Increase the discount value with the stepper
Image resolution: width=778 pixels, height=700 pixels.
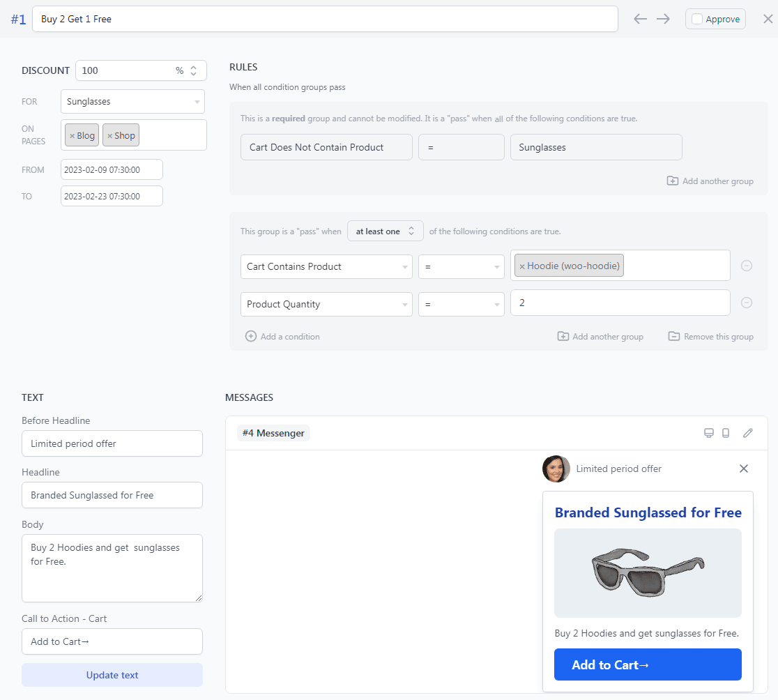[x=192, y=67]
